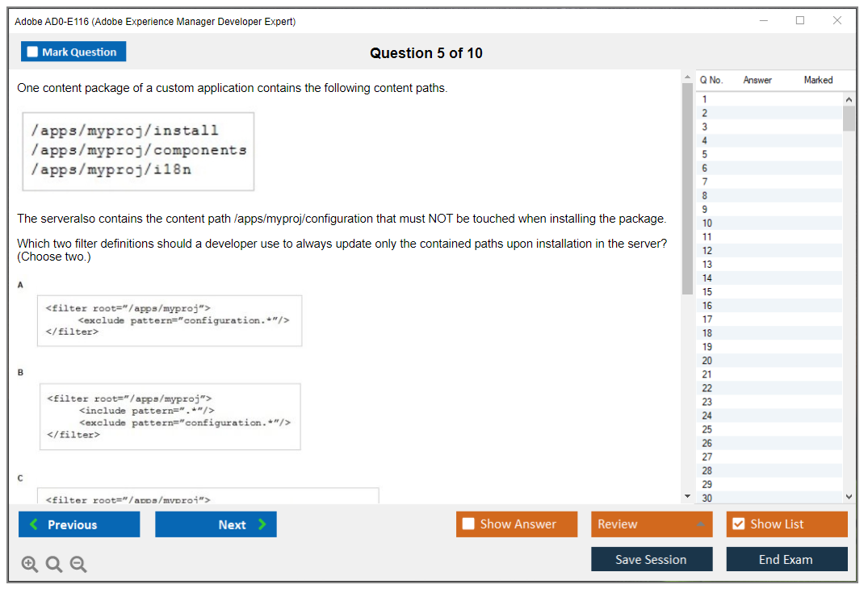Toggle the Mark Question checkbox
This screenshot has height=593, width=868.
[33, 52]
